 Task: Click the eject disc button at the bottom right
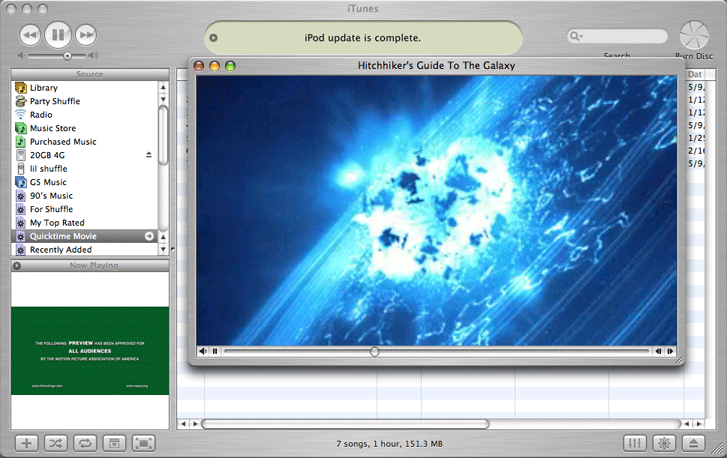(693, 444)
